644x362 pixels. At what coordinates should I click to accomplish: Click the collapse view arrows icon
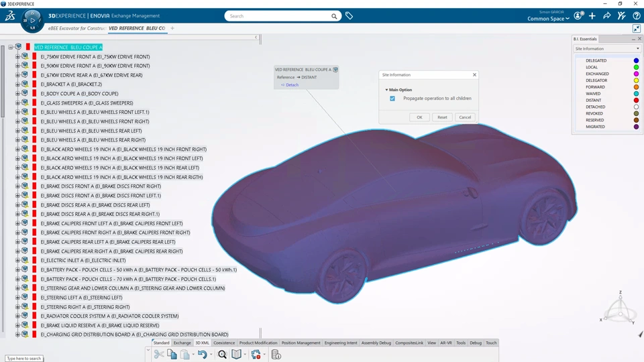(x=636, y=28)
